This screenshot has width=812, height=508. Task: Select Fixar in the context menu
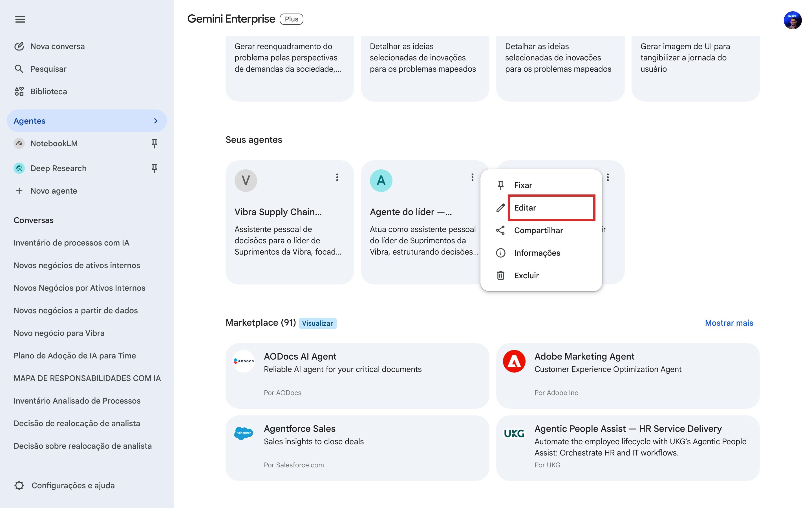pos(541,185)
